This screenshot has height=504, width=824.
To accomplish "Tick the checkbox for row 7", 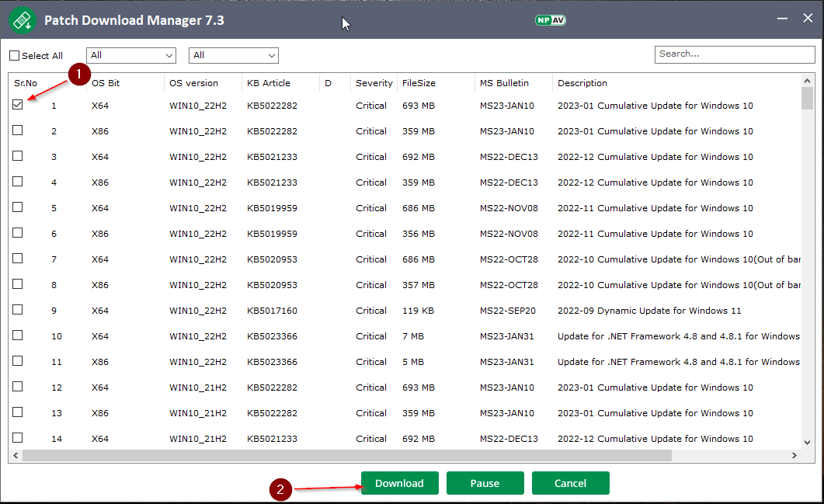I will (x=18, y=259).
